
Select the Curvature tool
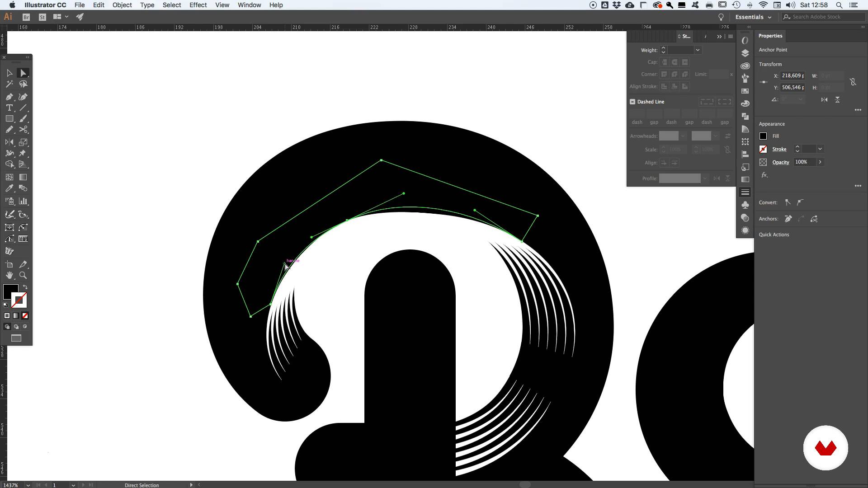click(23, 97)
